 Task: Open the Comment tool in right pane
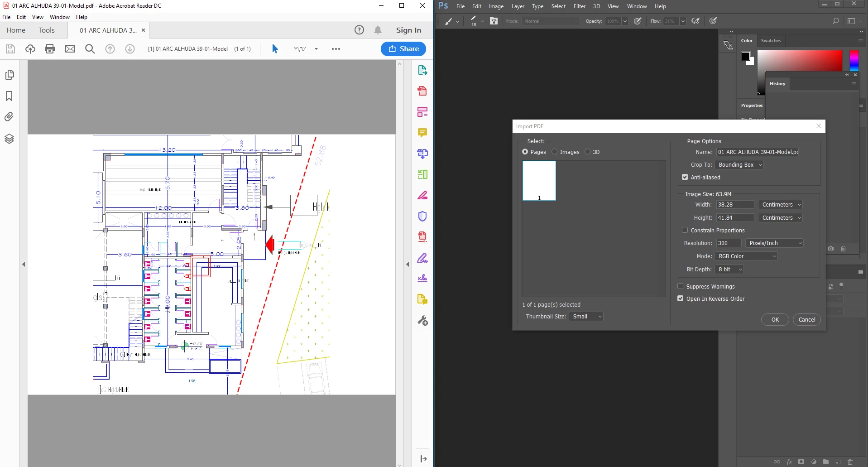tap(422, 133)
